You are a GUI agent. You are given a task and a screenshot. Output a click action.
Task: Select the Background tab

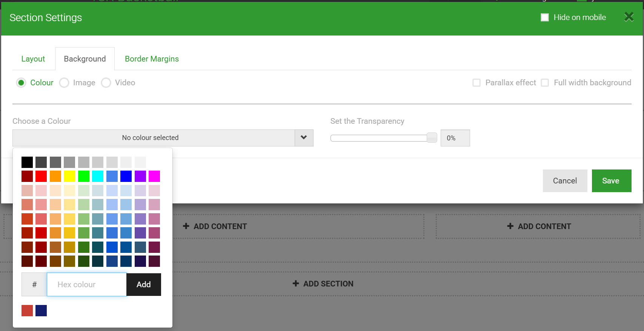85,59
